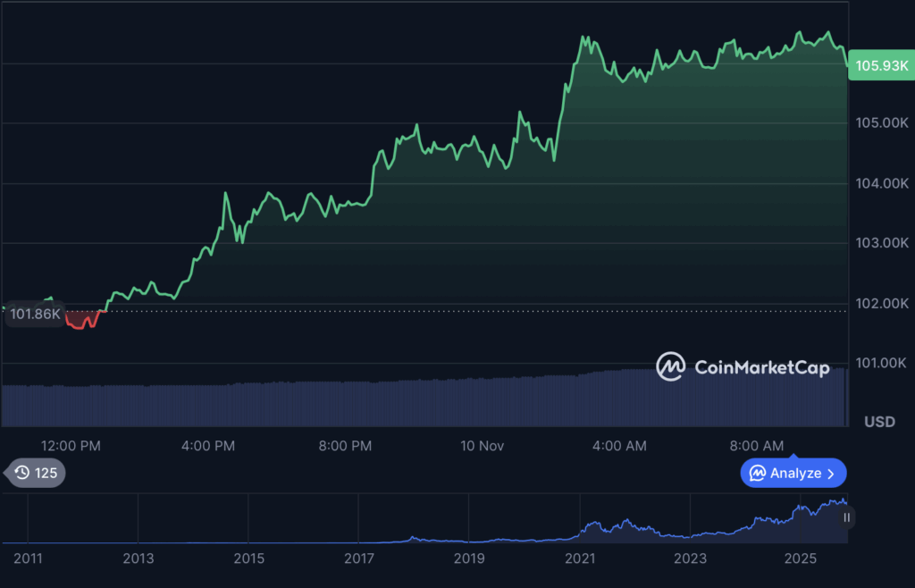Click the clock icon in the 125 badge
Viewport: 915px width, 588px height.
(21, 473)
